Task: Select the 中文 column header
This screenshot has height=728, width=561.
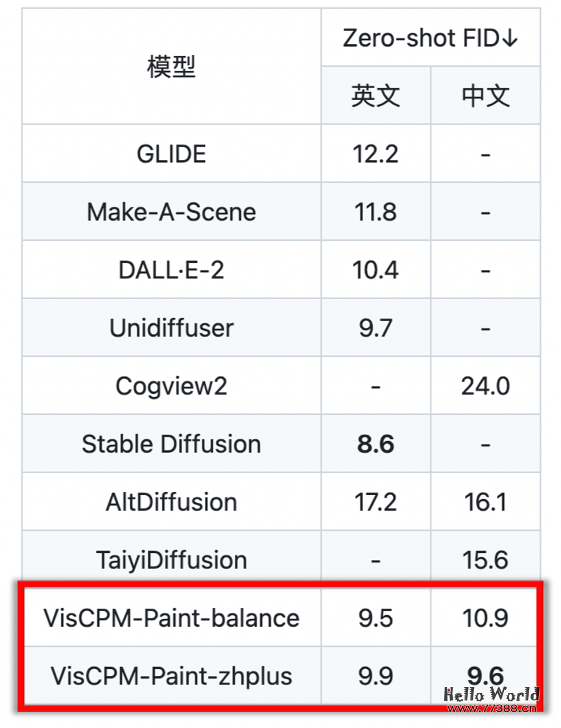Action: point(485,95)
